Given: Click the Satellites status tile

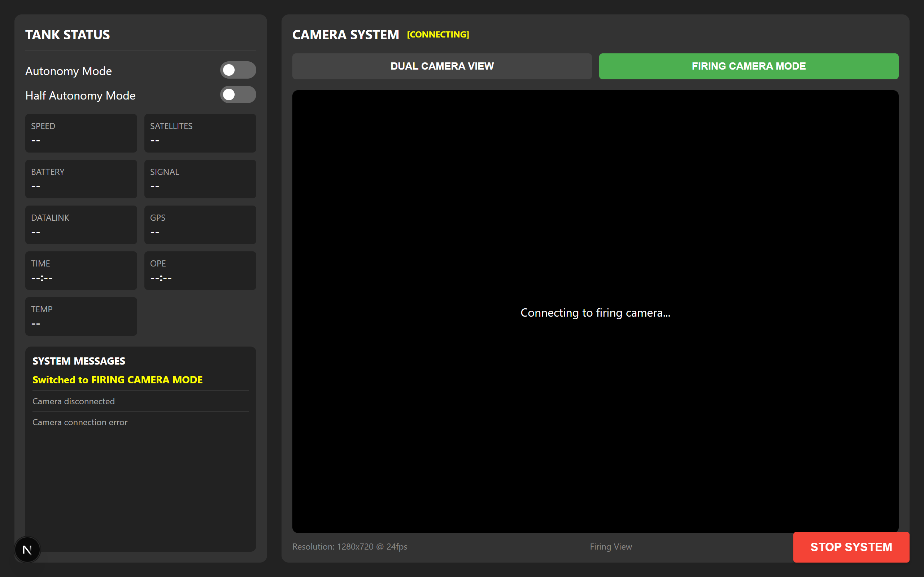Looking at the screenshot, I should click(200, 133).
